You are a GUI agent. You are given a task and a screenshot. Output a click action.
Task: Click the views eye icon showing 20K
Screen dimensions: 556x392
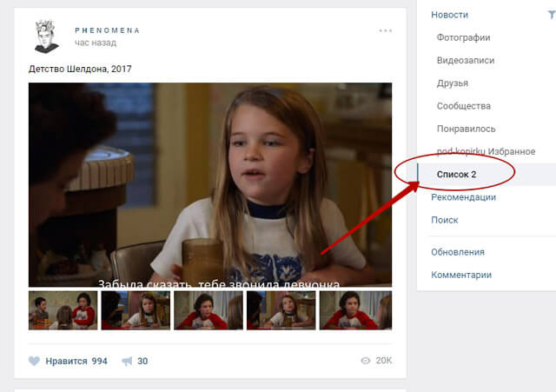[366, 361]
